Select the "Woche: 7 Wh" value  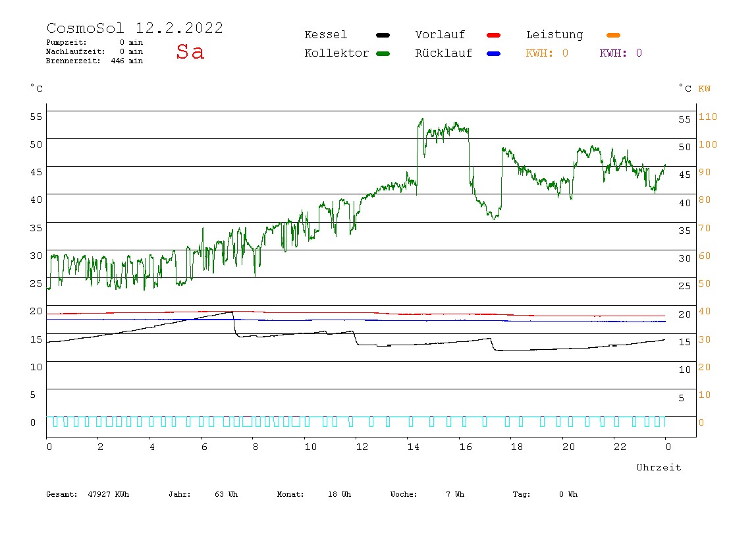pos(427,494)
